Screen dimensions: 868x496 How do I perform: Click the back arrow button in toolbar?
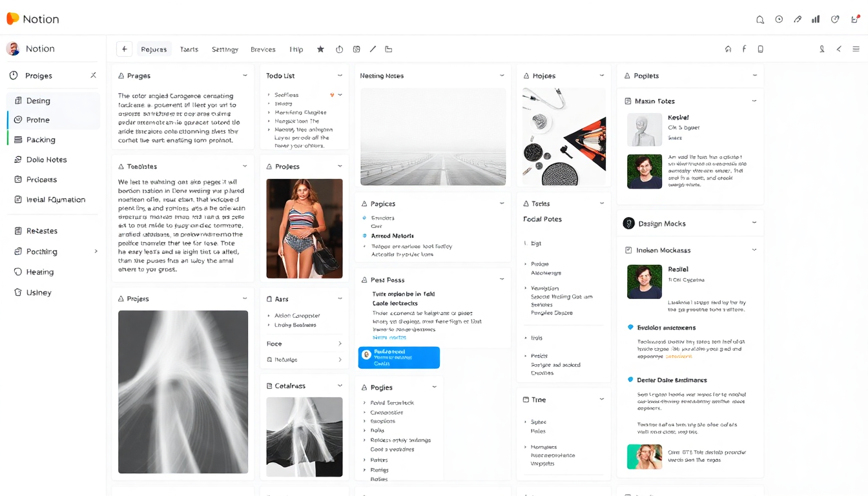(124, 49)
